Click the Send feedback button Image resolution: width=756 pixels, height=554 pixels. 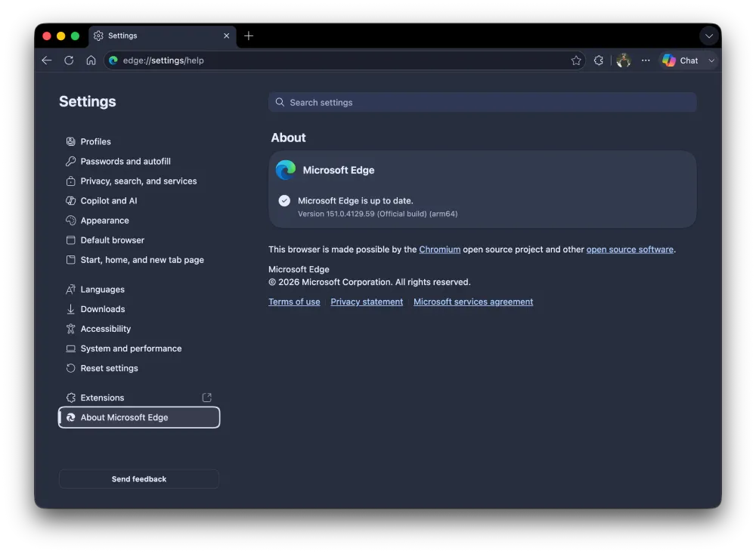tap(139, 478)
